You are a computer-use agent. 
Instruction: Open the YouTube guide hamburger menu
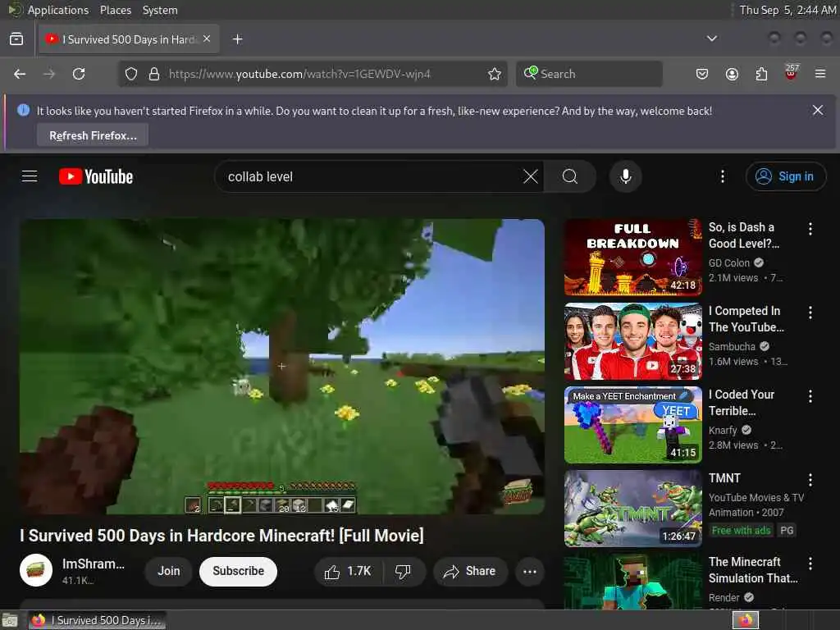pos(30,176)
